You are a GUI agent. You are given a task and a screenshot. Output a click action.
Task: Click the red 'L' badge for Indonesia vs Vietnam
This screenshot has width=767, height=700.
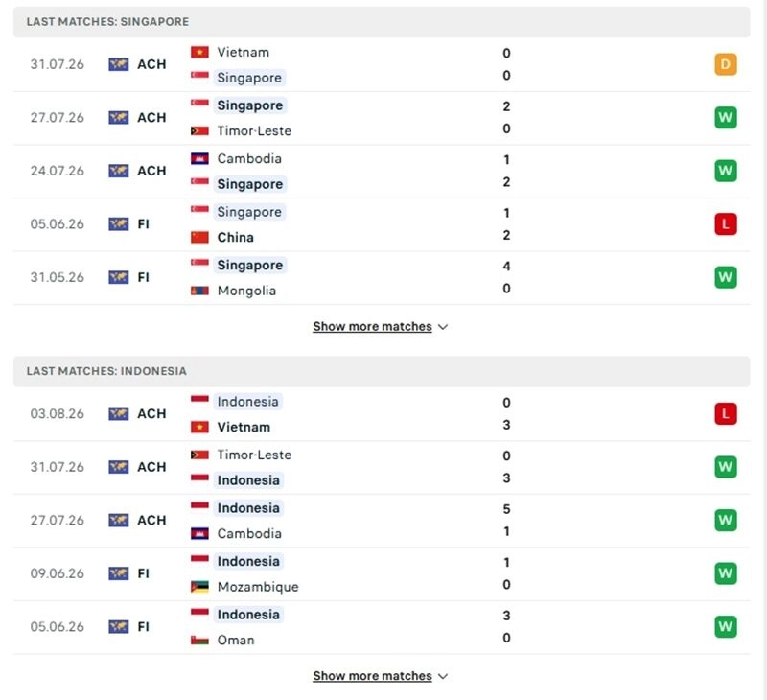(726, 413)
